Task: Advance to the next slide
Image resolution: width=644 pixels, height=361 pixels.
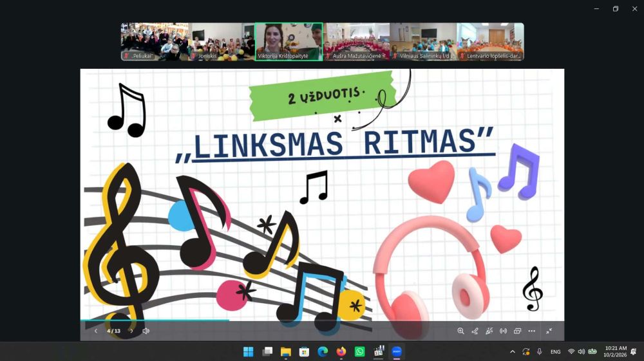Action: [x=131, y=331]
